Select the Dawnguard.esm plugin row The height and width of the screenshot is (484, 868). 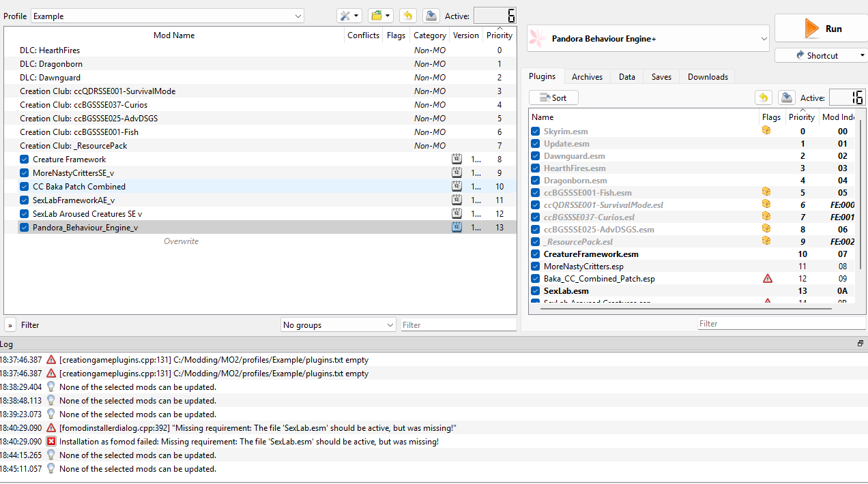click(x=693, y=155)
